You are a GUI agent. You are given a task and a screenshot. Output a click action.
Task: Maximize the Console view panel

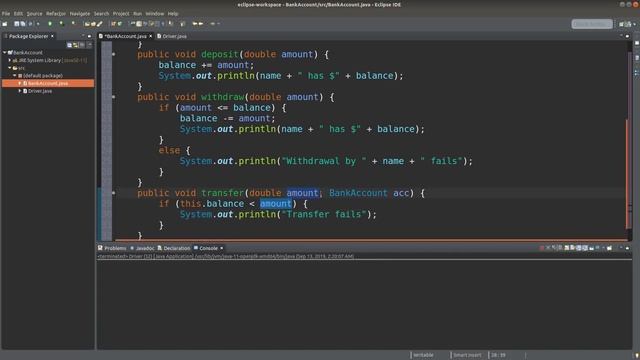pos(627,248)
